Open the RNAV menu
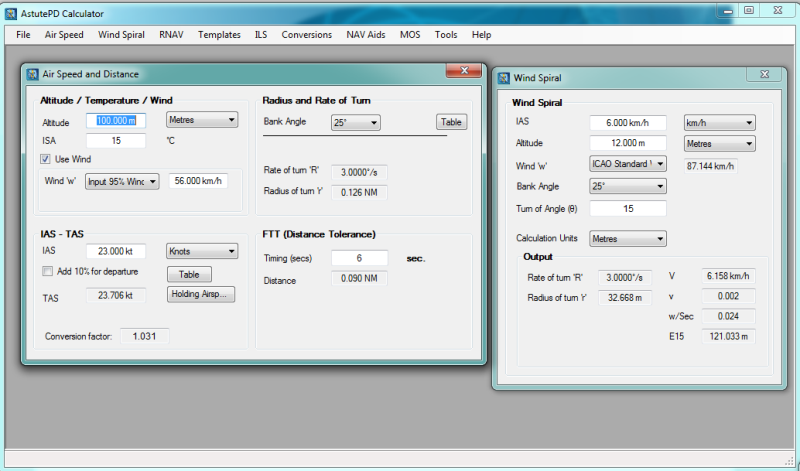Viewport: 800px width, 471px height. 171,35
